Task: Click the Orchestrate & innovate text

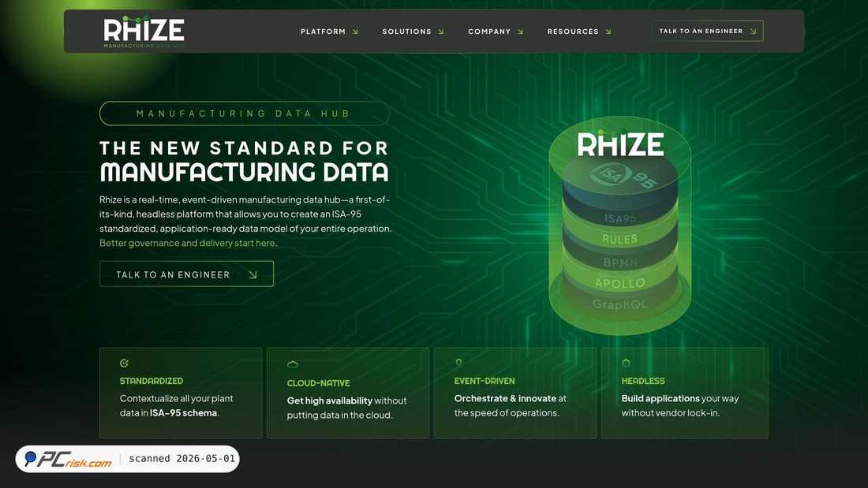Action: coord(505,398)
